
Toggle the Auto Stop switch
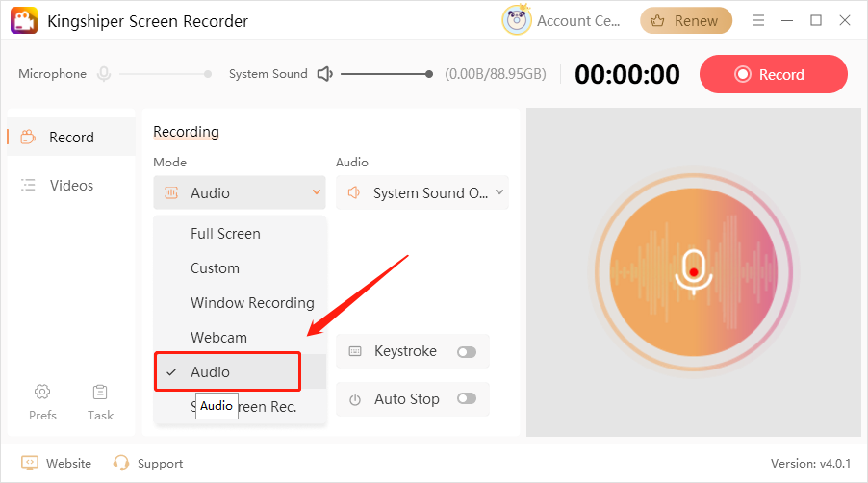pyautogui.click(x=467, y=398)
